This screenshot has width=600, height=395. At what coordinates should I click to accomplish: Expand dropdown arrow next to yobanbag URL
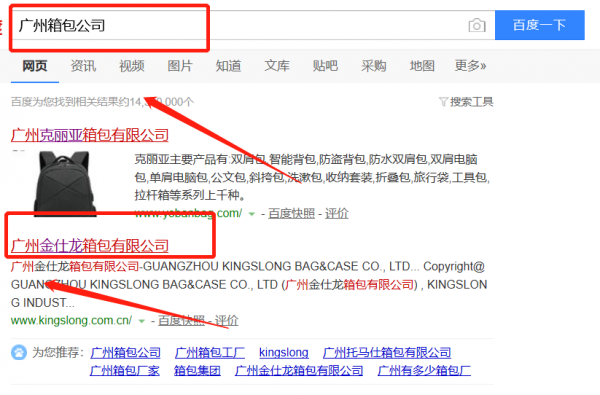251,214
